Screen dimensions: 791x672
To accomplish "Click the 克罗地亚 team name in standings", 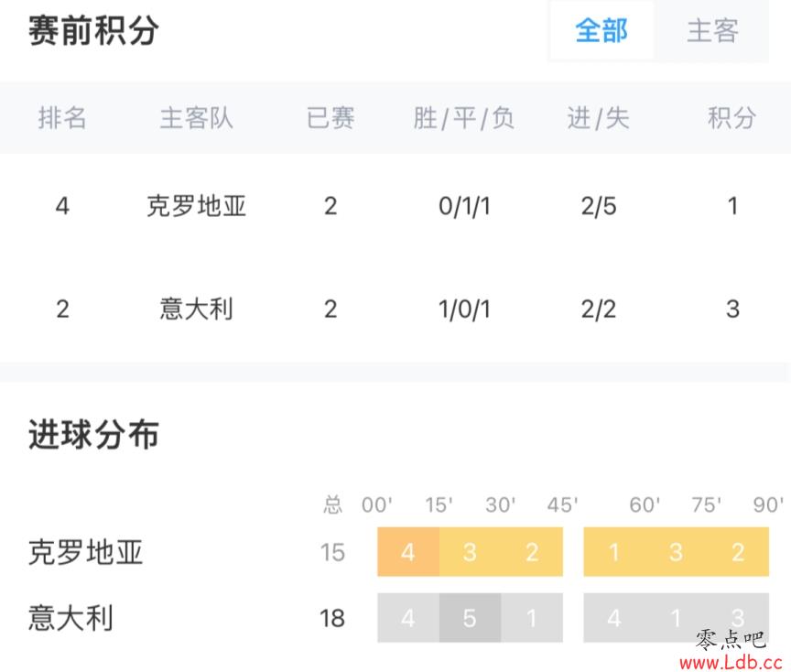I will point(197,206).
